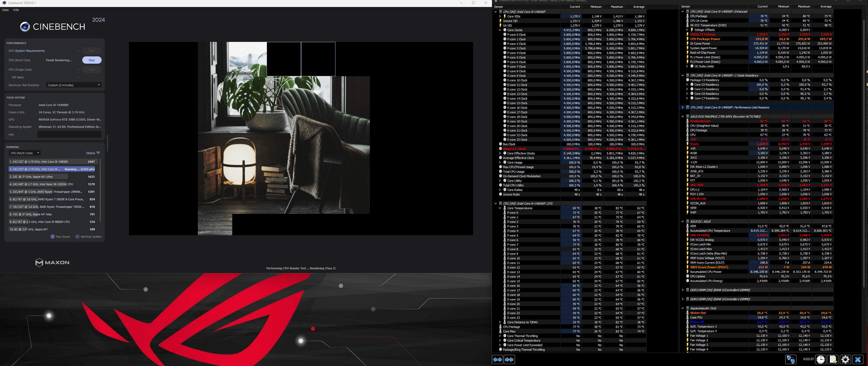The image size is (868, 366).
Task: Open the Hilfe menu
Action: (16, 10)
